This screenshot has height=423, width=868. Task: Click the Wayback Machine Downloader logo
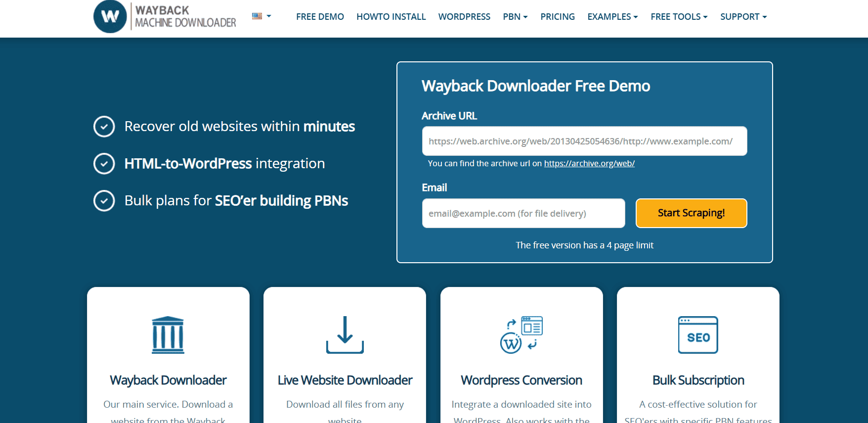[165, 16]
